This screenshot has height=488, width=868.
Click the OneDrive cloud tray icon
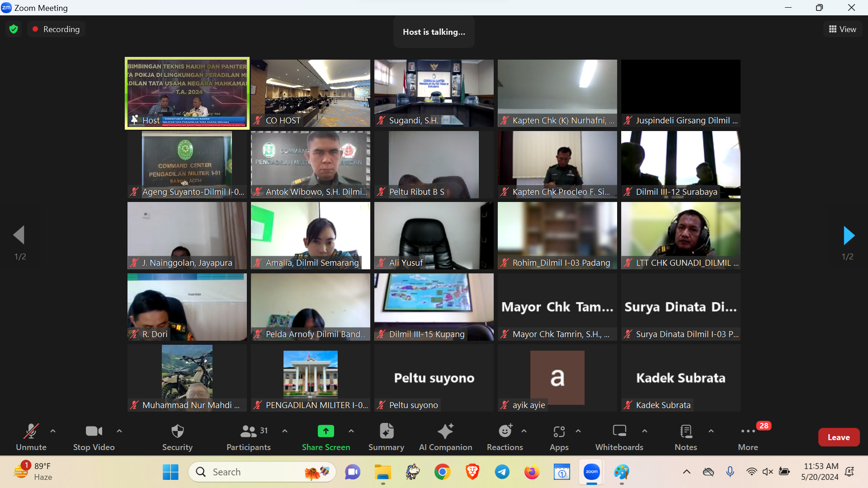708,472
